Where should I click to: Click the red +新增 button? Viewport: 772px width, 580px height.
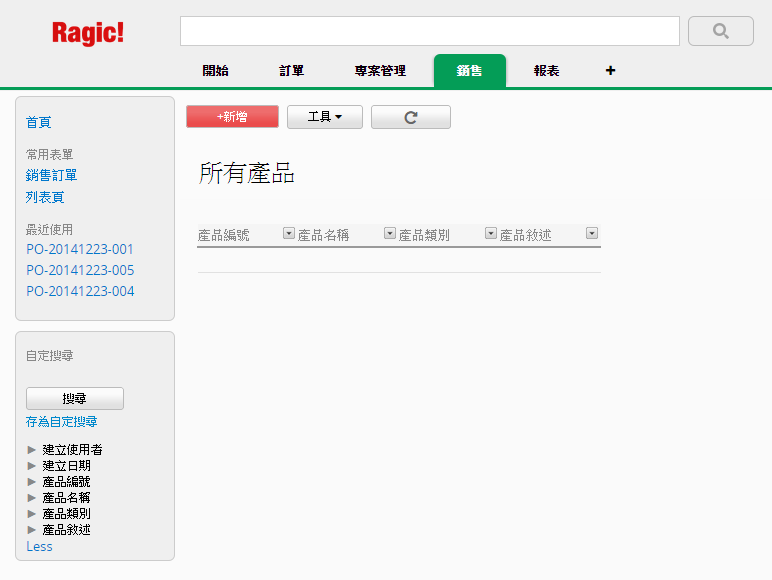(232, 117)
